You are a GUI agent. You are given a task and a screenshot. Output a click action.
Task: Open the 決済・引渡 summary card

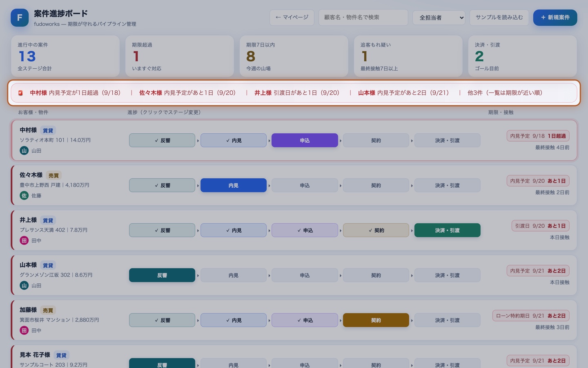tap(523, 56)
